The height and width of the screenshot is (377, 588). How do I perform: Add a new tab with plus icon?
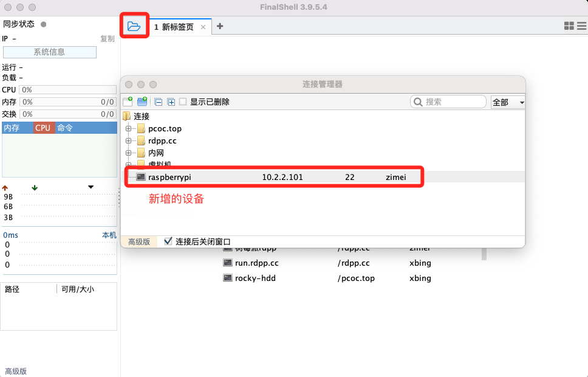tap(220, 26)
